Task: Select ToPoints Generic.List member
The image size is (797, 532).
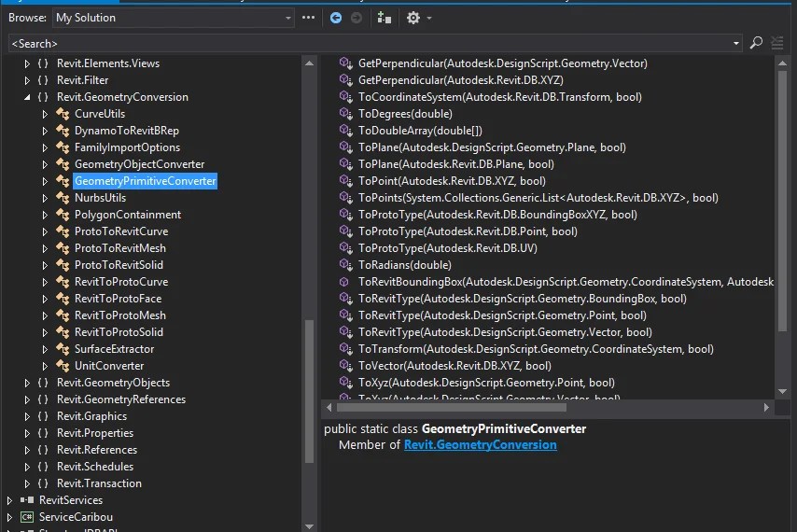Action: [538, 198]
